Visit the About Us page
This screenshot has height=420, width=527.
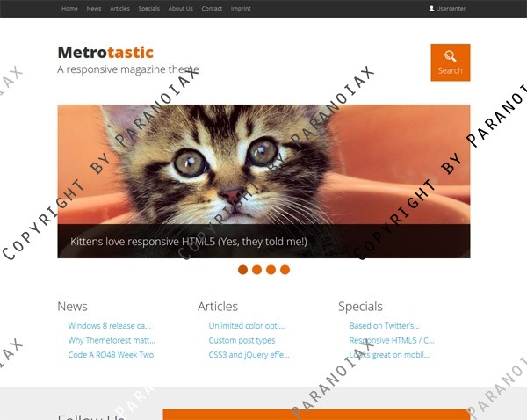(180, 9)
